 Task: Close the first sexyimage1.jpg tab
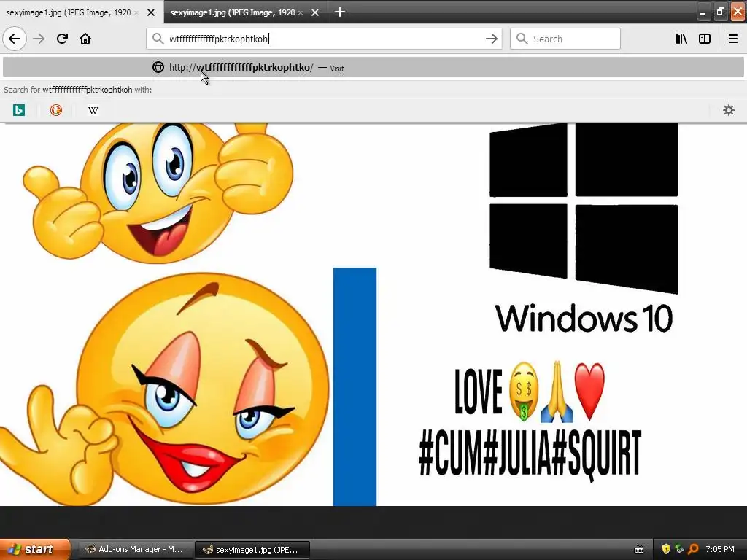(x=150, y=12)
